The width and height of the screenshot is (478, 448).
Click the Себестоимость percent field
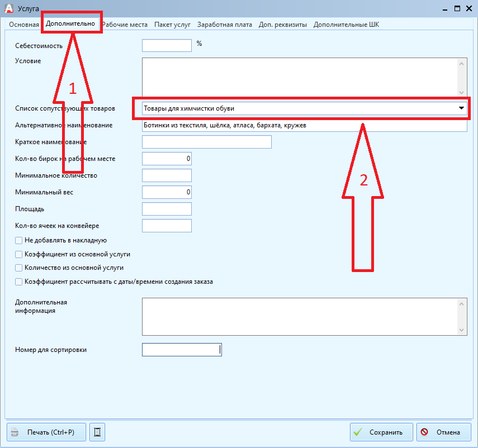167,46
